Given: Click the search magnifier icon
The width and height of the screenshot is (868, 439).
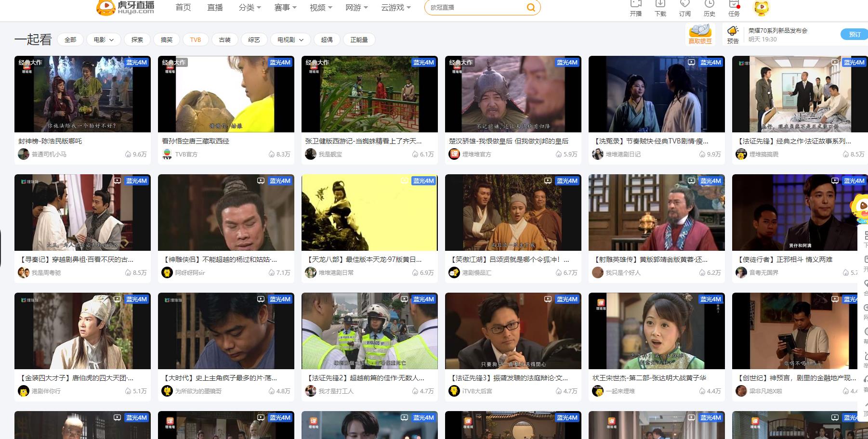Looking at the screenshot, I should (530, 7).
